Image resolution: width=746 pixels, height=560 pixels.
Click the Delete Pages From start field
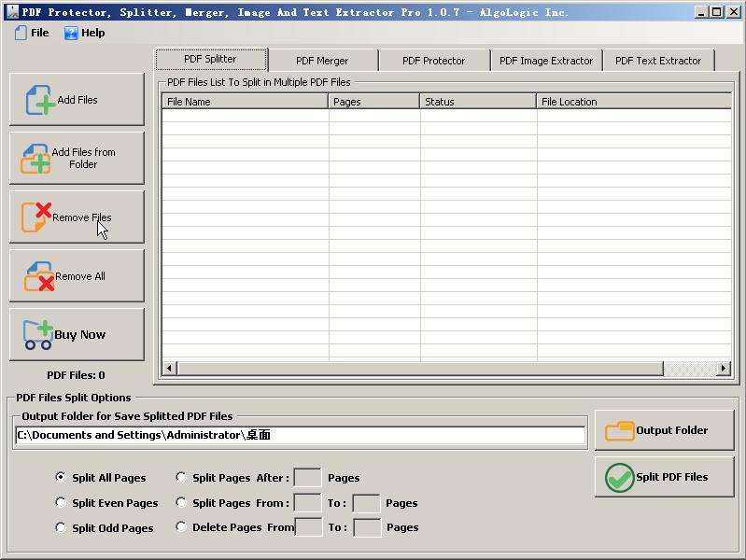pyautogui.click(x=308, y=527)
